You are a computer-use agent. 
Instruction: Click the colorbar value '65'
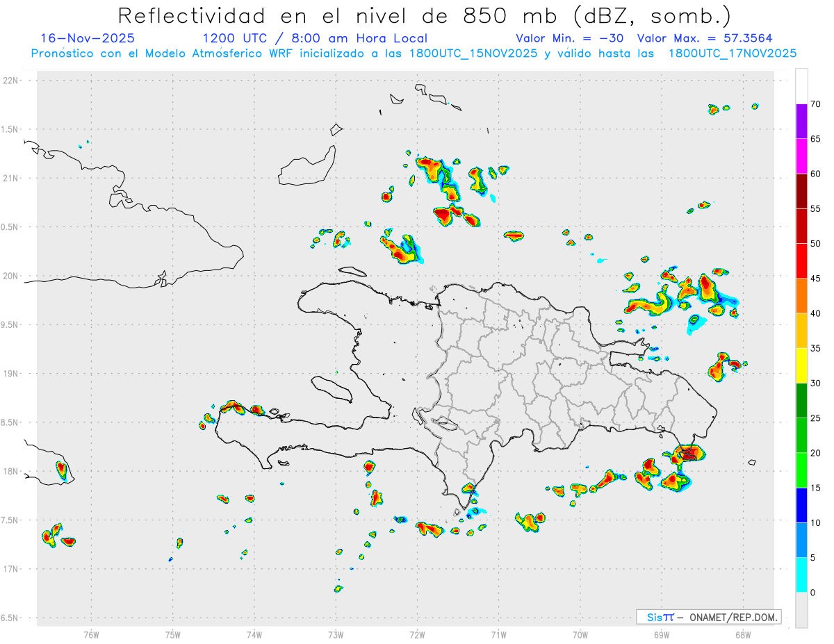[x=816, y=139]
